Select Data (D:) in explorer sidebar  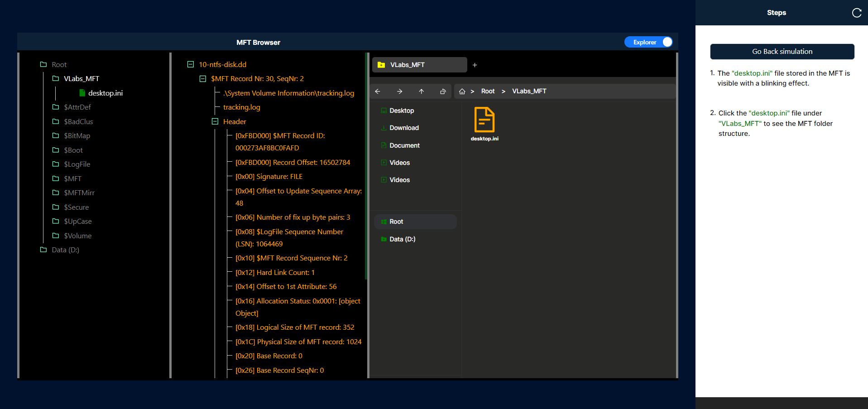tap(402, 239)
